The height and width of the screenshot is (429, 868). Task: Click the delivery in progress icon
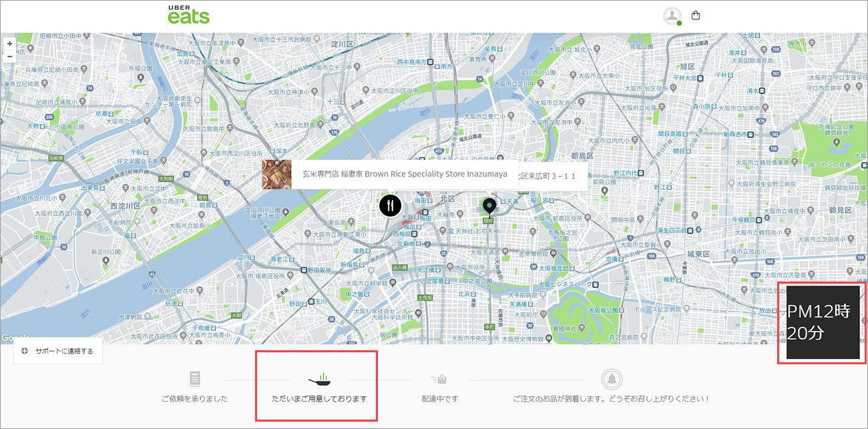pyautogui.click(x=438, y=380)
